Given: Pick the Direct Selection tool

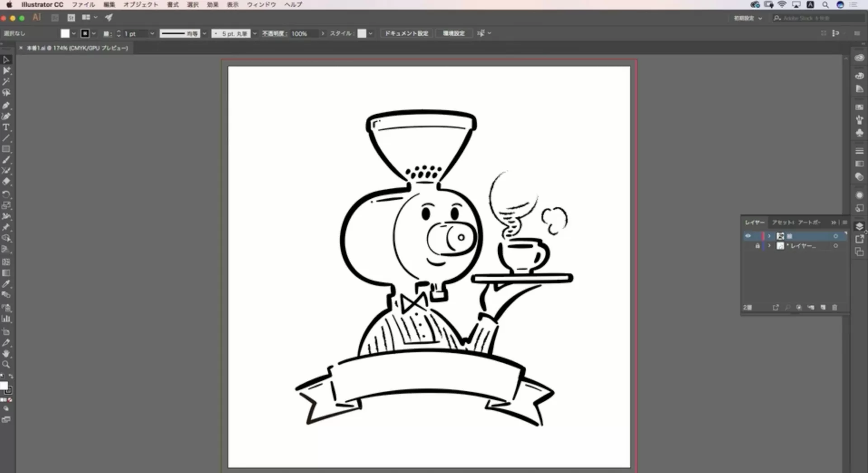Looking at the screenshot, I should (6, 71).
